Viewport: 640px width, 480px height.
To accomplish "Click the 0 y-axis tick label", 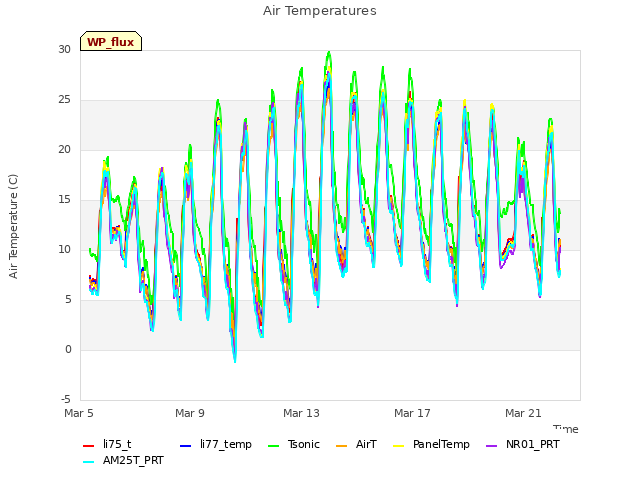I will tap(68, 350).
